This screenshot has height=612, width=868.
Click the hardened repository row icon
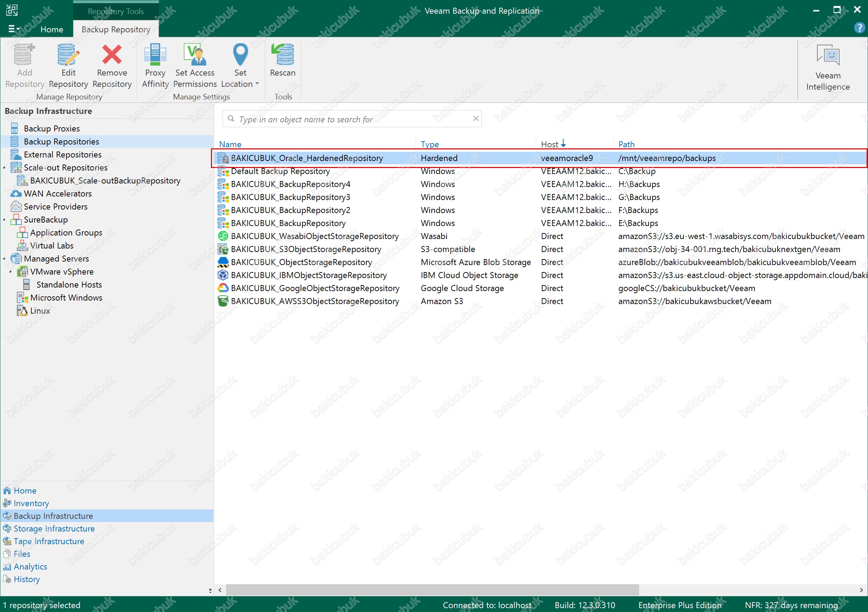(223, 158)
